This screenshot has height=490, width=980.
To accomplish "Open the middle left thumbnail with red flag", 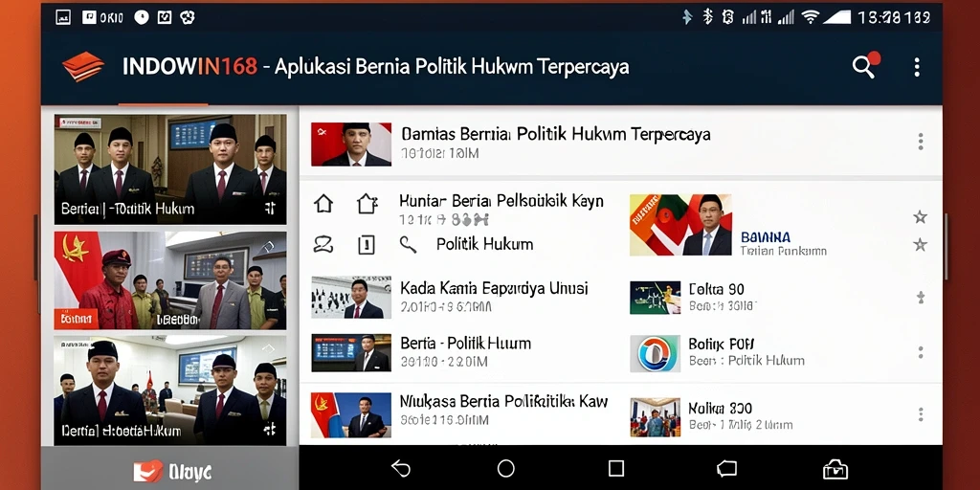I will coord(170,280).
